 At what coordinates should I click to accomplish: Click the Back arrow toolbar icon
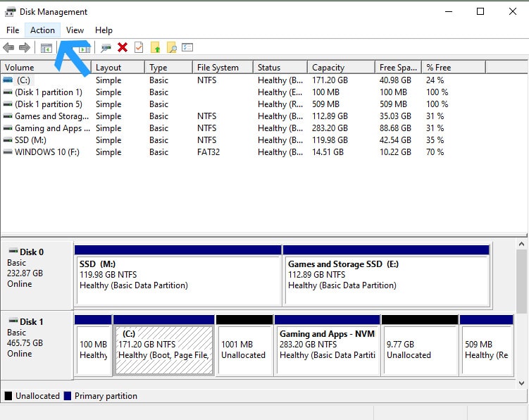click(x=8, y=48)
